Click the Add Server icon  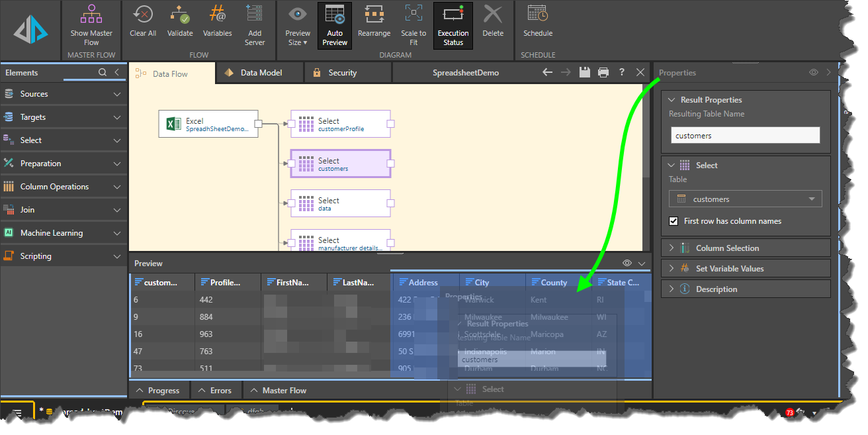click(x=254, y=15)
